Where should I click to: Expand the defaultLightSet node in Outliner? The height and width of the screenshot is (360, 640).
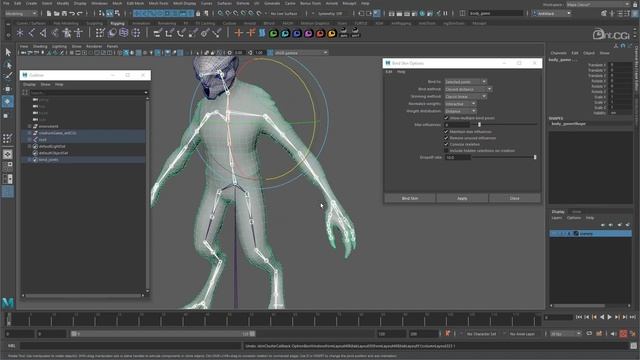[x=29, y=146]
